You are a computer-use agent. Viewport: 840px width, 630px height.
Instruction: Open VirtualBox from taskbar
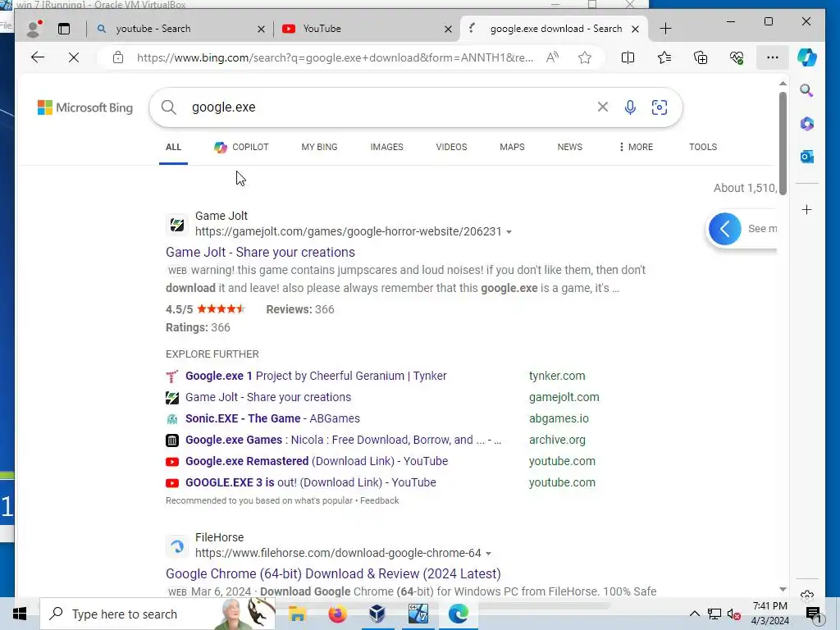click(377, 614)
